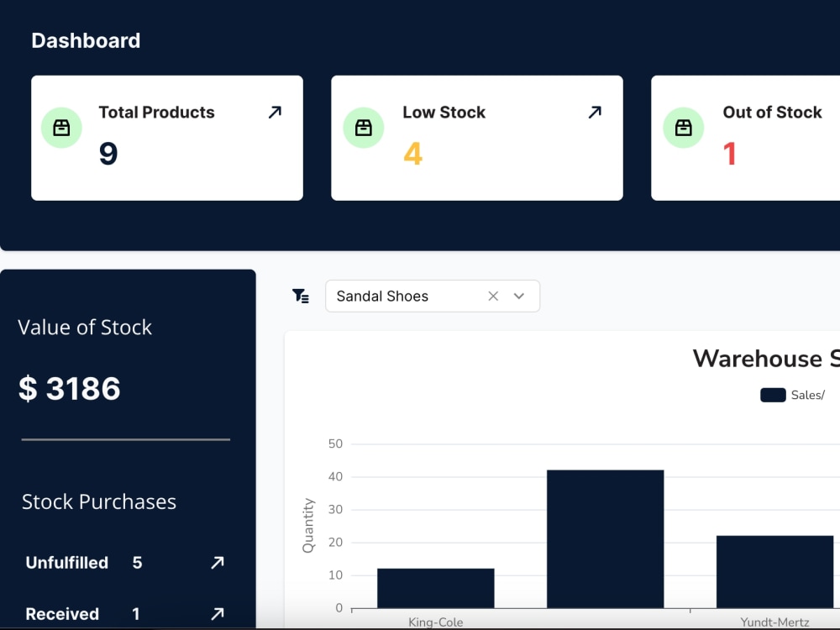Clear the Sandal Shoes selection with the X
Viewport: 840px width, 630px height.
coord(493,296)
